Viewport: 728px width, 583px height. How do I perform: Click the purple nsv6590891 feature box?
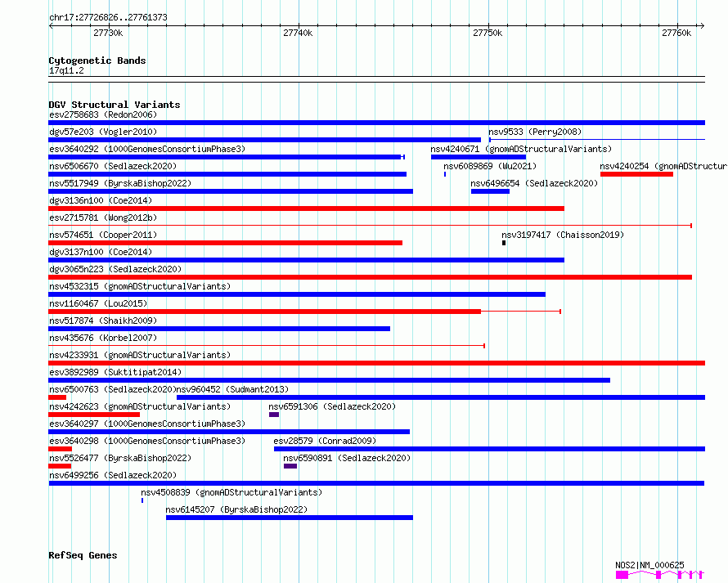point(290,466)
